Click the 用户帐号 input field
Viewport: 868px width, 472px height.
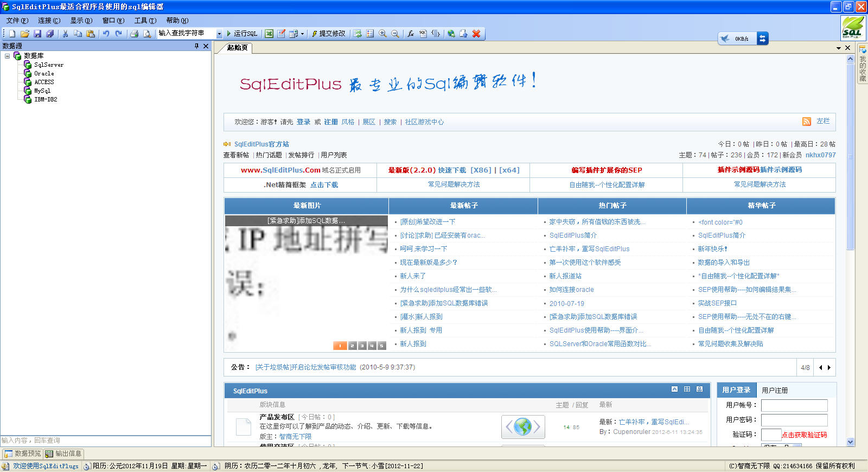(x=794, y=405)
